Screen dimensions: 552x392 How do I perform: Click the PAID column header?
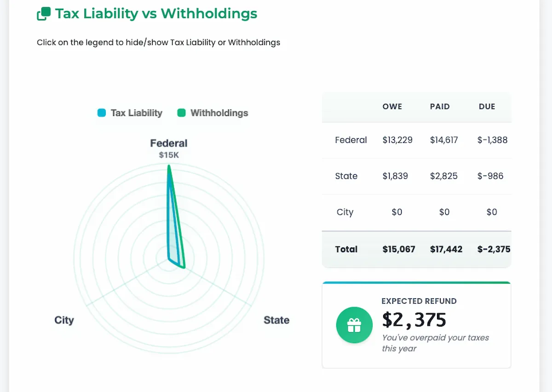[x=440, y=107]
